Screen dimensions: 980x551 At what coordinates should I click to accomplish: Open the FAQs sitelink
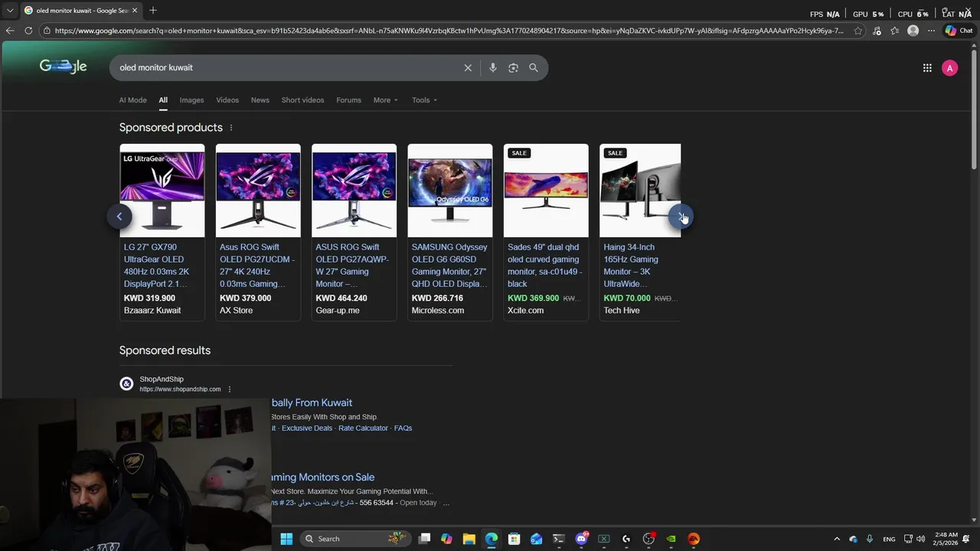click(x=403, y=429)
